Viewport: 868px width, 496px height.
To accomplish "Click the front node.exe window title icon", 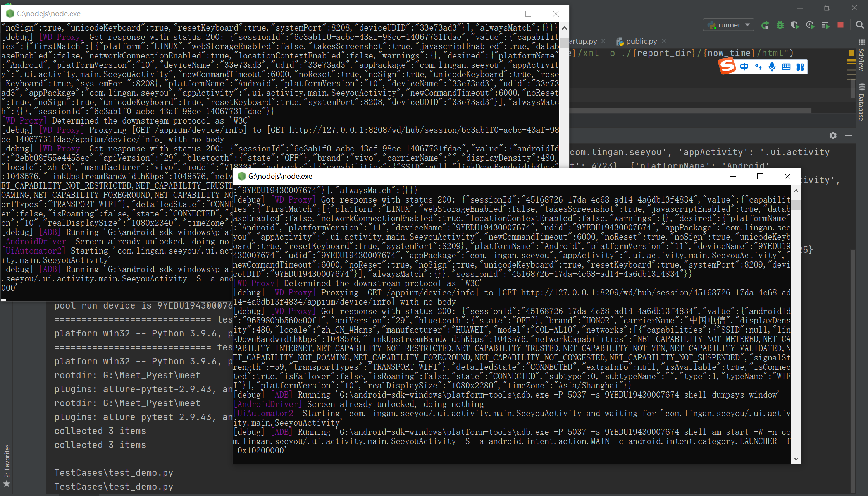I will 242,176.
